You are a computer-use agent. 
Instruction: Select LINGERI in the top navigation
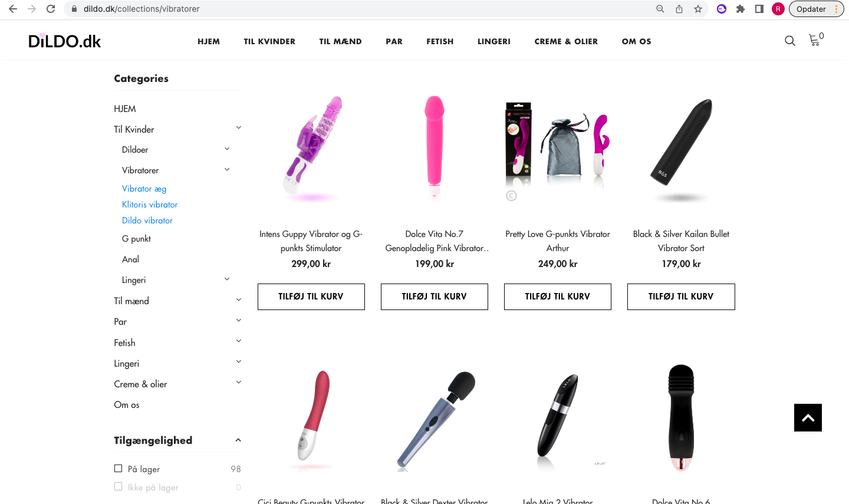tap(494, 41)
